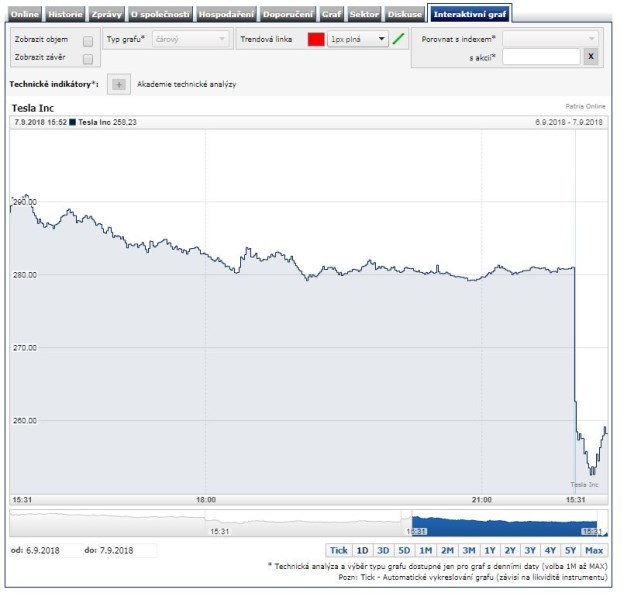Viewport: 641px width, 600px height.
Task: Click the s akcií text input field
Action: pyautogui.click(x=540, y=57)
